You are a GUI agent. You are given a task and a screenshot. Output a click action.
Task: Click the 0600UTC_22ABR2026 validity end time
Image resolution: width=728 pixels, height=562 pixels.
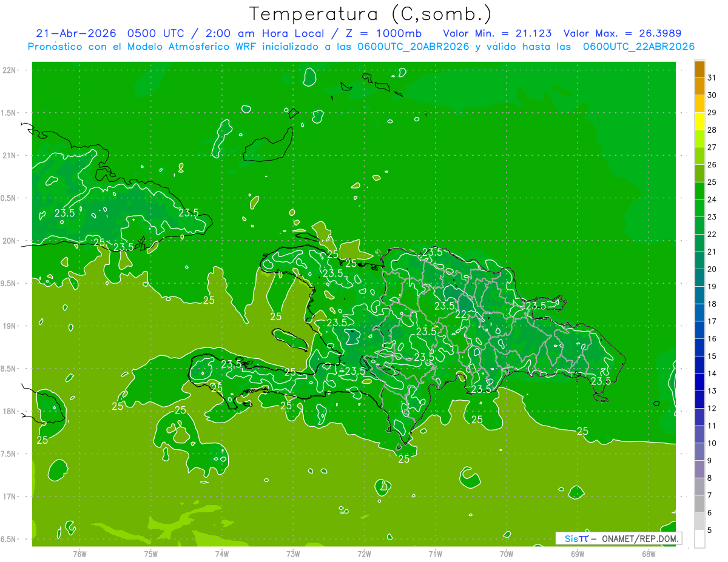pyautogui.click(x=639, y=47)
